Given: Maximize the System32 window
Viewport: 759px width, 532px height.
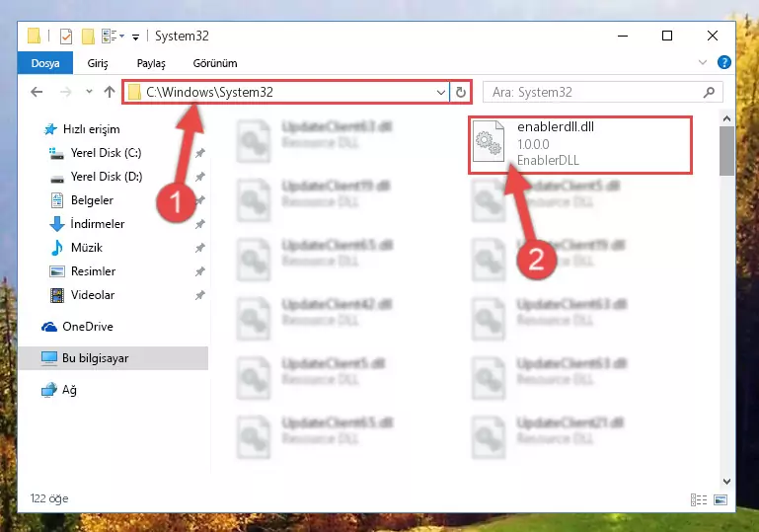Looking at the screenshot, I should (x=667, y=36).
